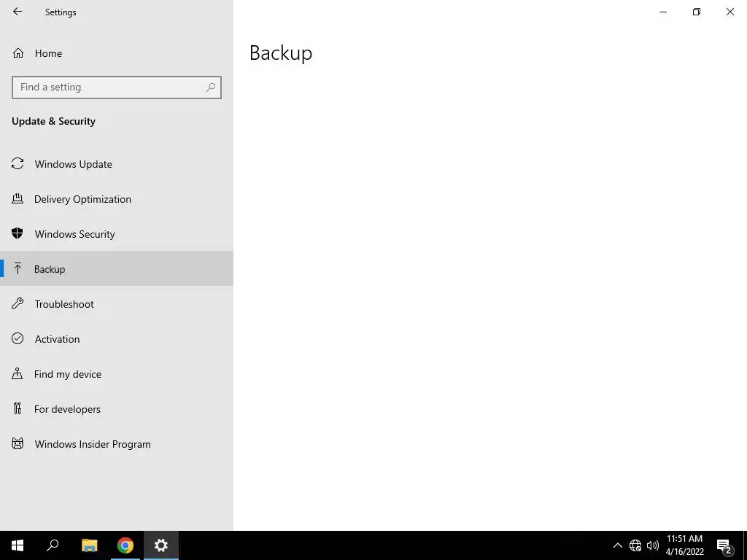Click the volume speaker icon
Image resolution: width=747 pixels, height=560 pixels.
pyautogui.click(x=653, y=545)
